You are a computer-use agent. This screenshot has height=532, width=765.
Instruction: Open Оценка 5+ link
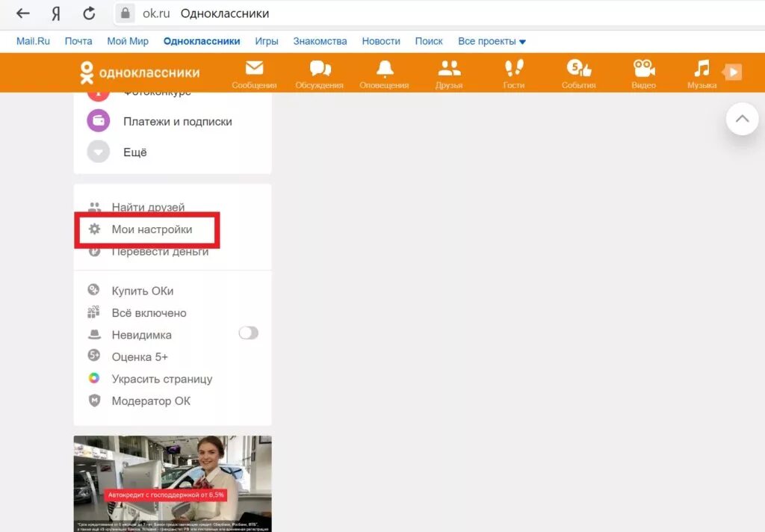tap(140, 356)
